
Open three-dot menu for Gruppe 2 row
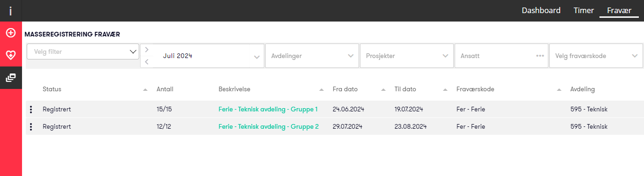[31, 126]
